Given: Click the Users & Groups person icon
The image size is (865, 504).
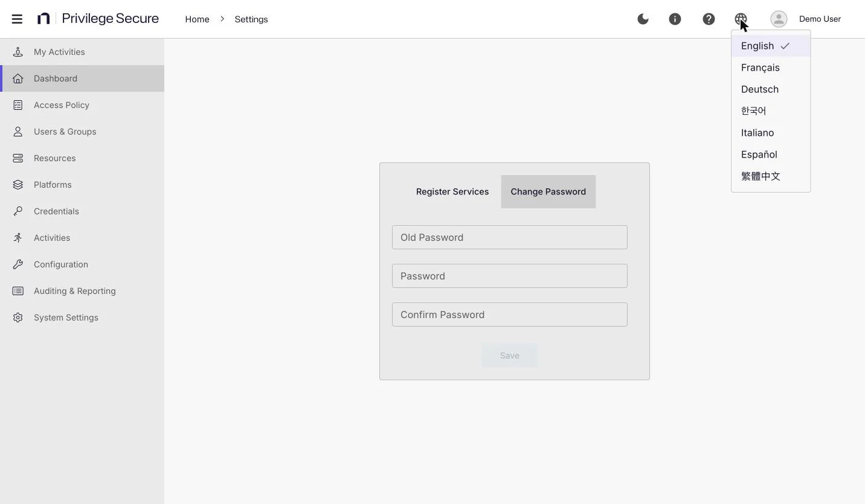Looking at the screenshot, I should tap(18, 132).
